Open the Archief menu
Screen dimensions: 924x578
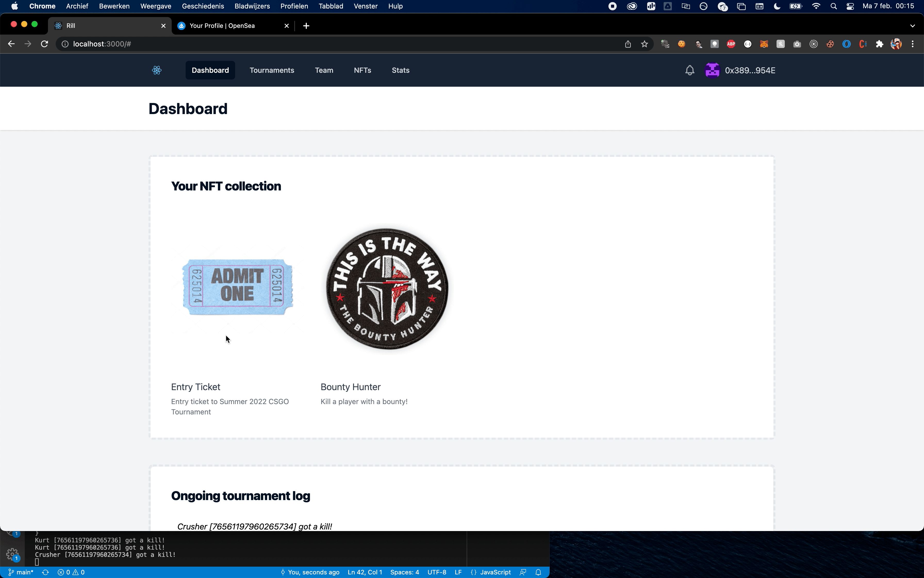click(x=77, y=6)
